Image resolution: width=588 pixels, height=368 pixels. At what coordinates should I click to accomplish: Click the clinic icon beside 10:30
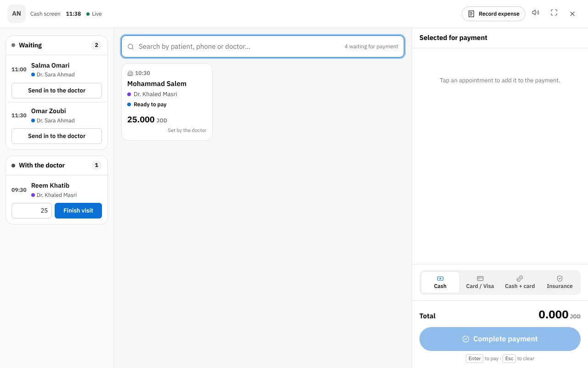[x=130, y=73]
